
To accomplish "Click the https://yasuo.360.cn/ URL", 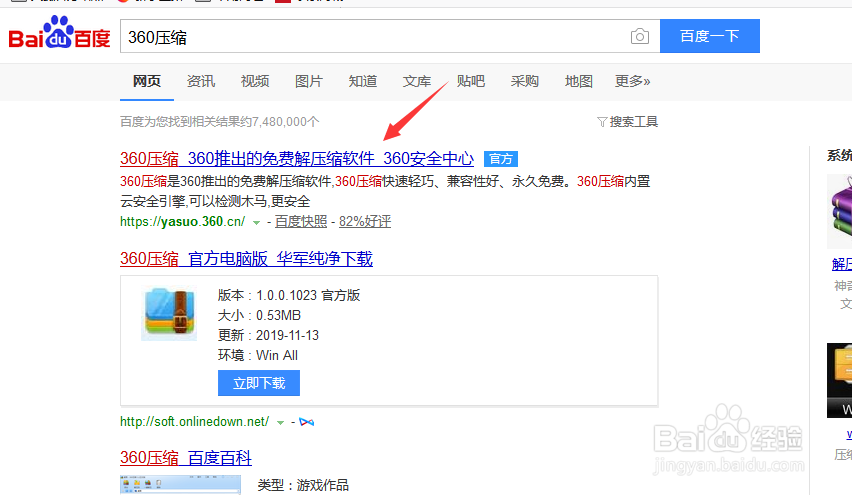I will [183, 222].
